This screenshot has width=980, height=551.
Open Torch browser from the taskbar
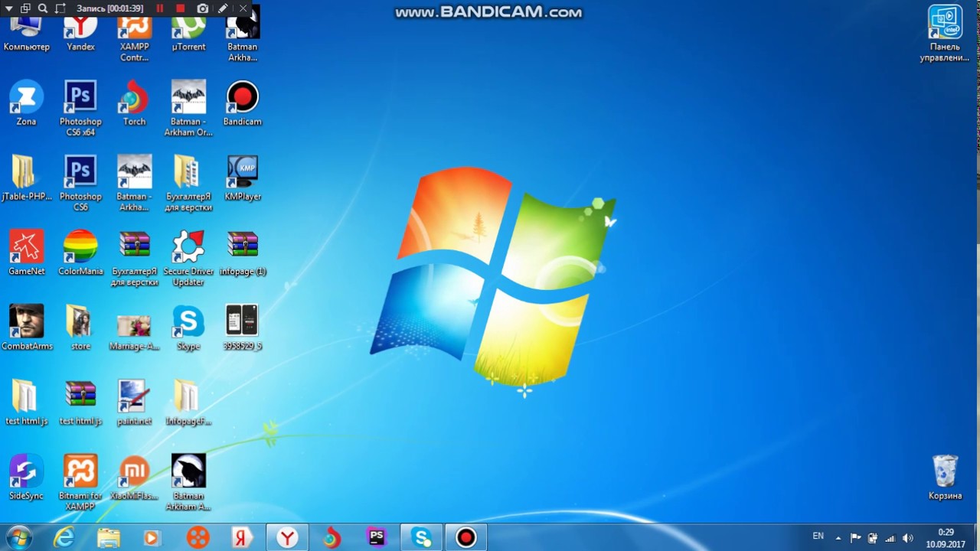click(332, 537)
